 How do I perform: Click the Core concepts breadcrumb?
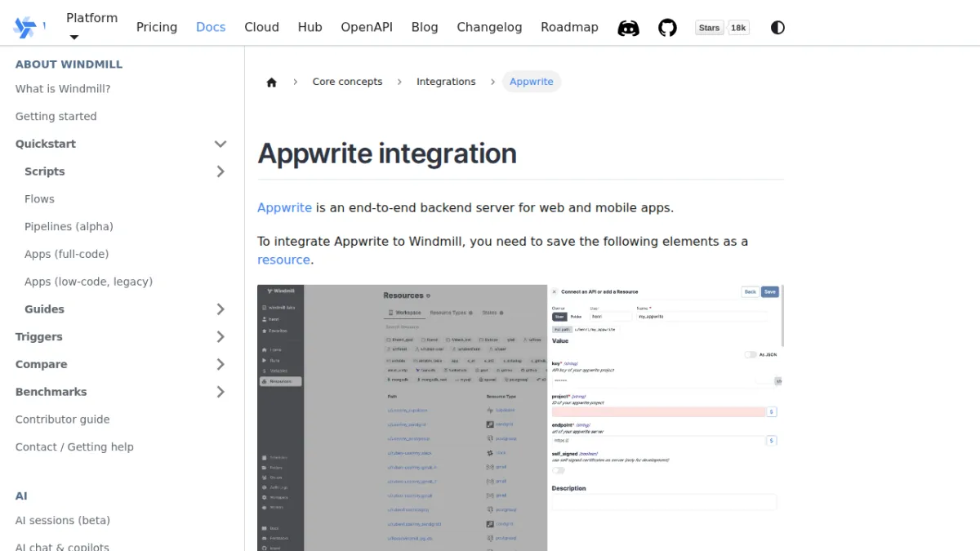(x=347, y=82)
